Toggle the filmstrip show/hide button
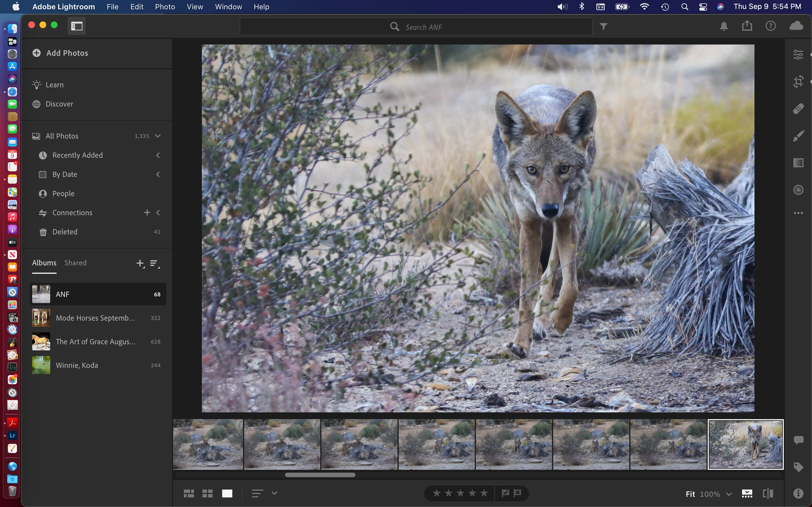The image size is (812, 507). (x=747, y=493)
